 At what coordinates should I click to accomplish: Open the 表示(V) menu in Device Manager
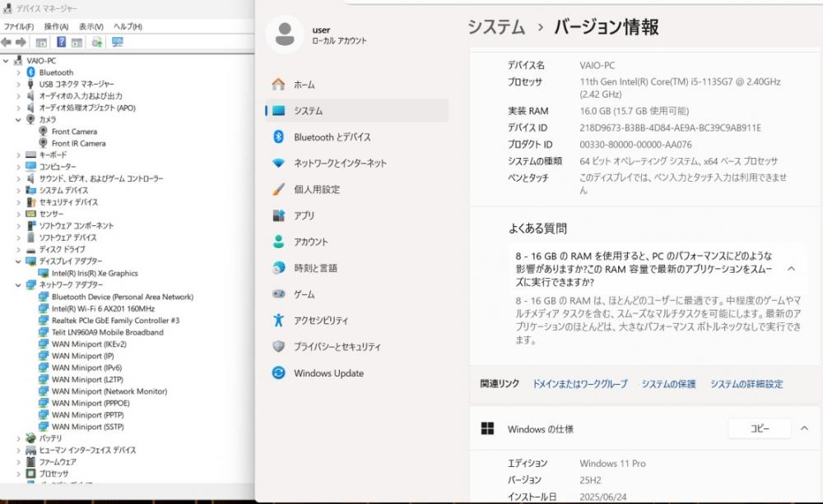[x=91, y=26]
